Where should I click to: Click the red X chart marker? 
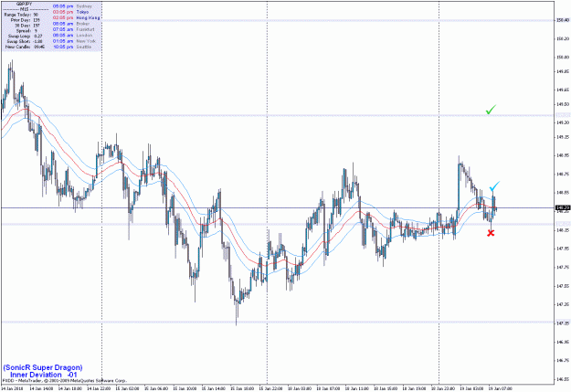tap(491, 233)
